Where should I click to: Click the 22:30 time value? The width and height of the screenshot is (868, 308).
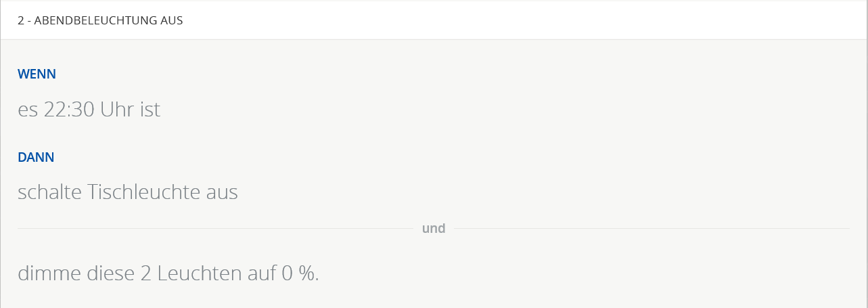(x=68, y=109)
